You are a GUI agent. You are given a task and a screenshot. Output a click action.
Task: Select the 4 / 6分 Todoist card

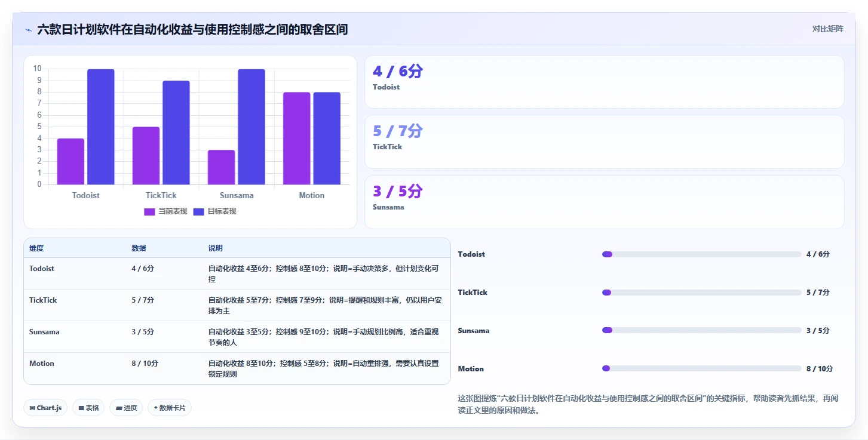[x=604, y=82]
